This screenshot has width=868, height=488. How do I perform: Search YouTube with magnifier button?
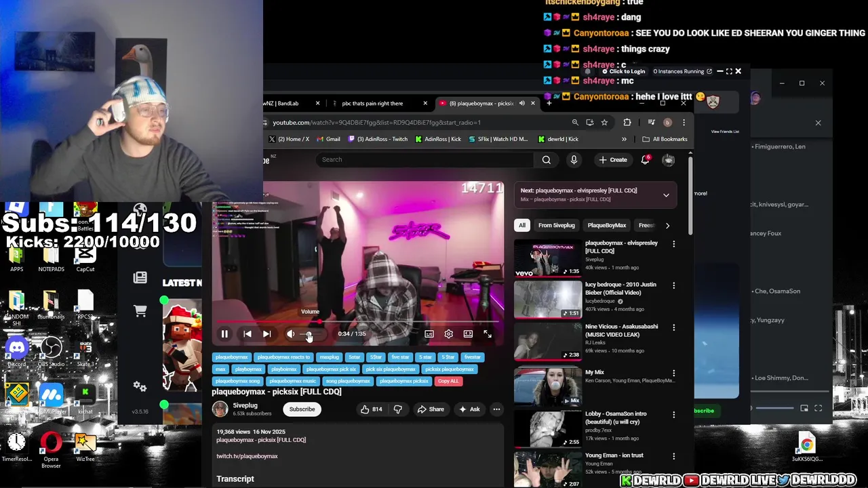pyautogui.click(x=547, y=160)
